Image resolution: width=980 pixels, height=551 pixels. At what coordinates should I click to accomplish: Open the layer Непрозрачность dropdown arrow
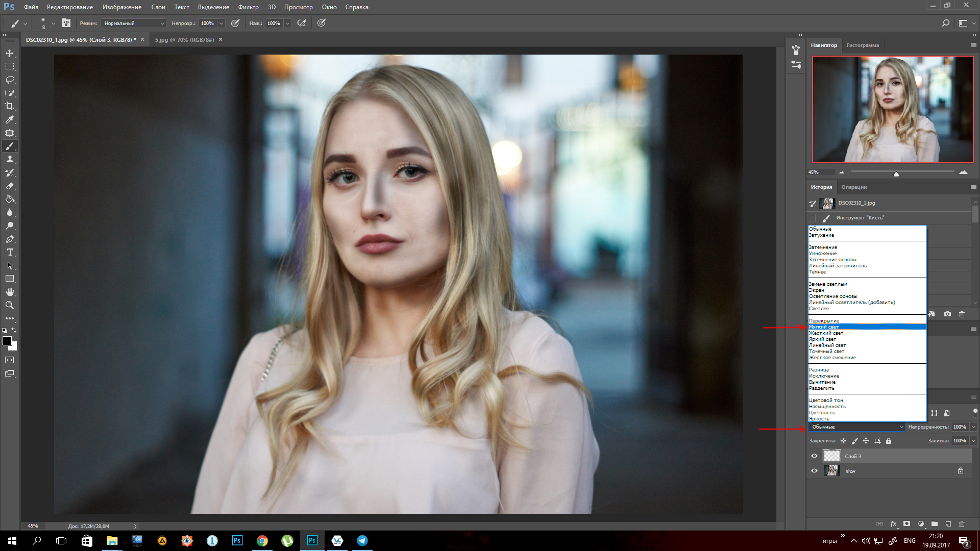point(973,427)
